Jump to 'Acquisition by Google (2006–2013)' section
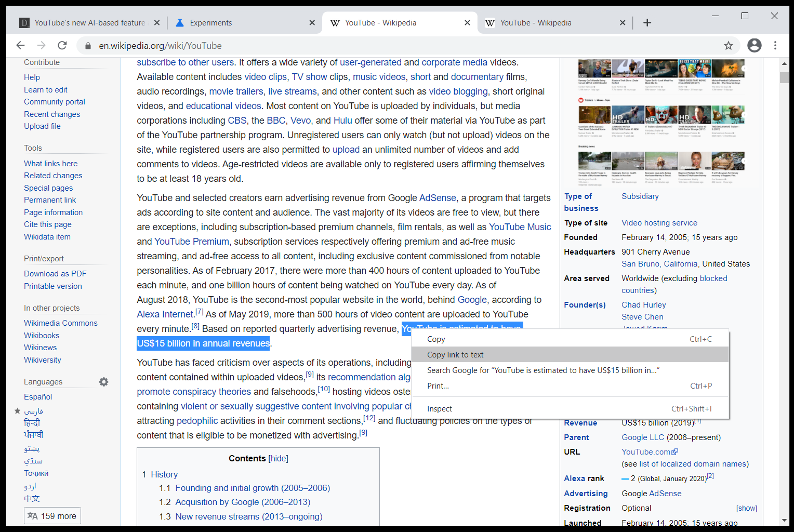The width and height of the screenshot is (794, 532). pos(243,502)
